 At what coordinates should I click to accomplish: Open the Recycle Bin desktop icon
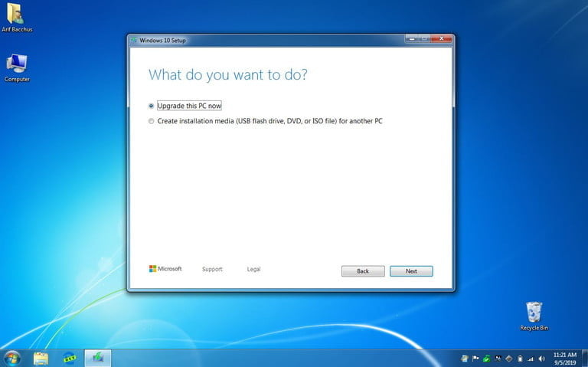534,313
